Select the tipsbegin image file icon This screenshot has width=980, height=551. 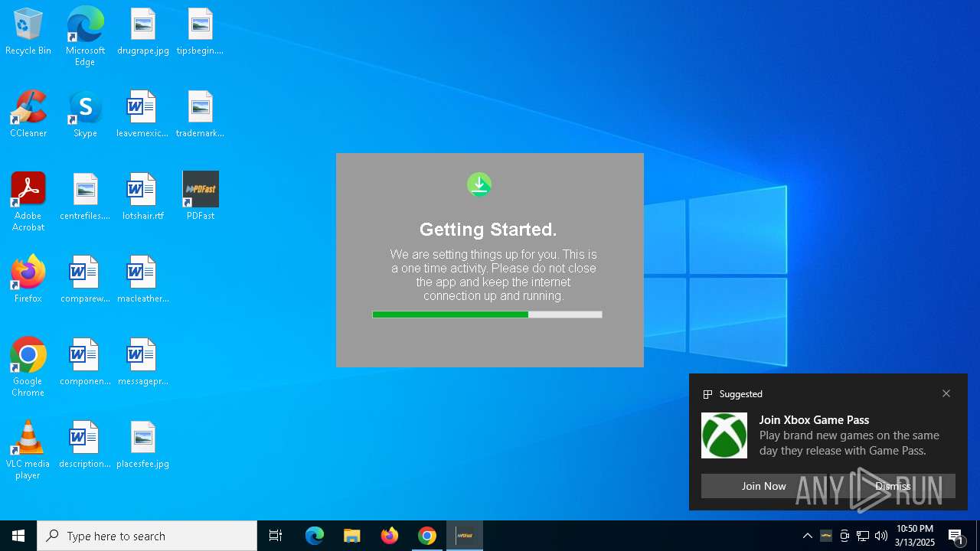[200, 32]
